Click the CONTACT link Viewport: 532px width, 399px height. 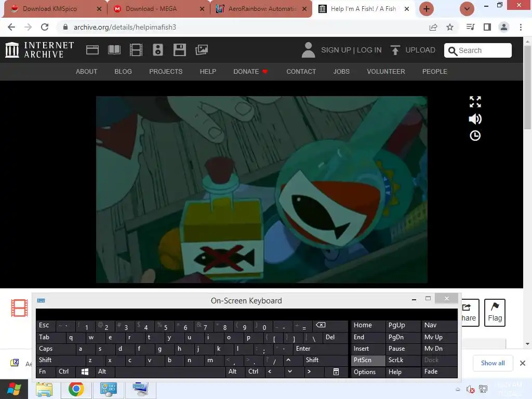click(x=301, y=72)
